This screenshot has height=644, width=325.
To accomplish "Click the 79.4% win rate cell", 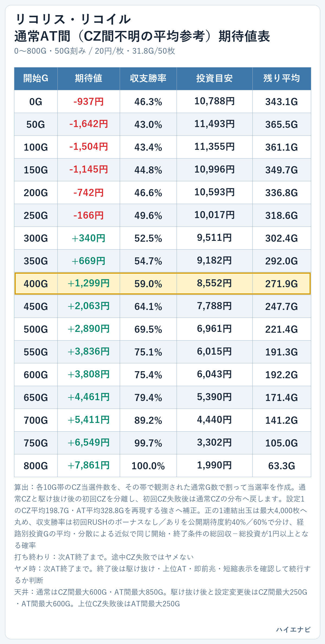I will (x=148, y=397).
